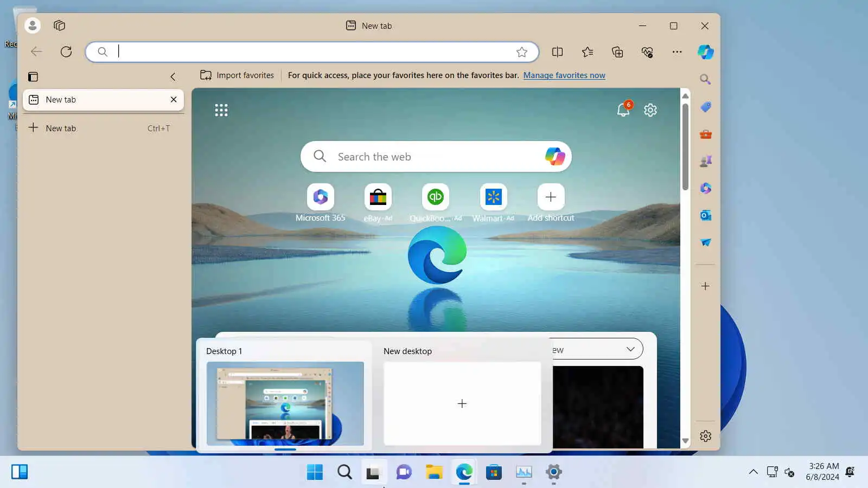Click the Search the web box
The width and height of the screenshot is (868, 488).
pyautogui.click(x=436, y=157)
